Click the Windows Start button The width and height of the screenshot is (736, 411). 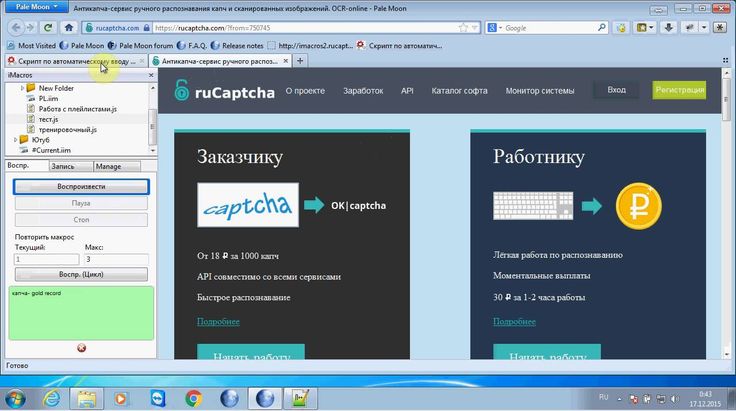point(21,397)
